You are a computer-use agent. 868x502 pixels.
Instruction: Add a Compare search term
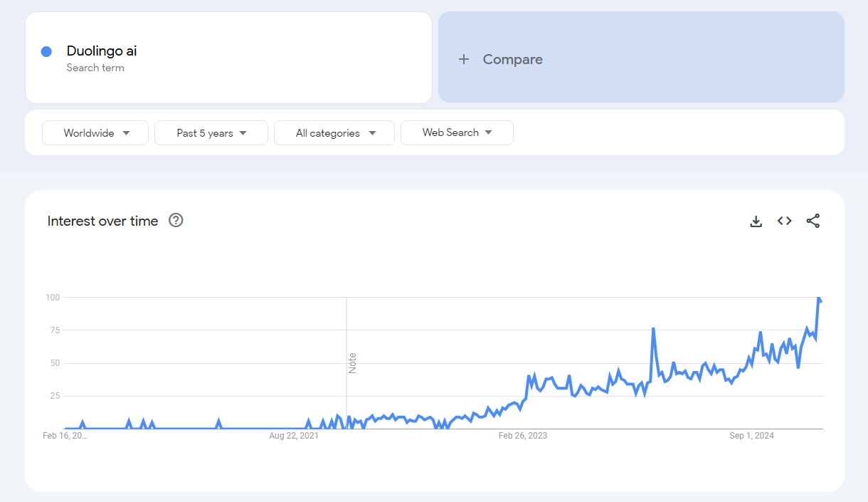click(x=641, y=57)
